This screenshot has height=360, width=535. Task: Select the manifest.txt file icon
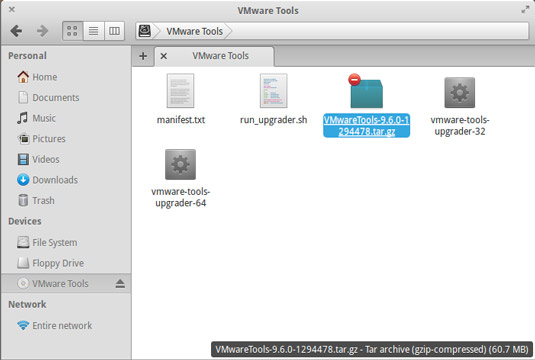click(180, 91)
